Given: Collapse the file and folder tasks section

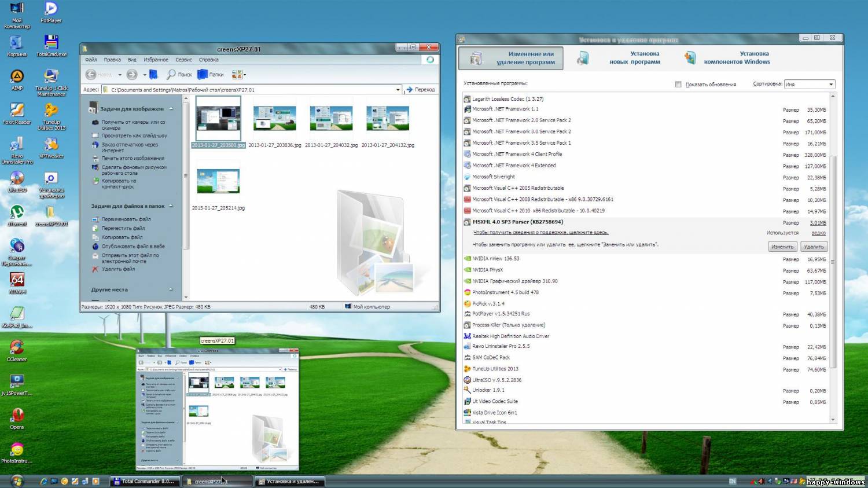Looking at the screenshot, I should coord(171,206).
